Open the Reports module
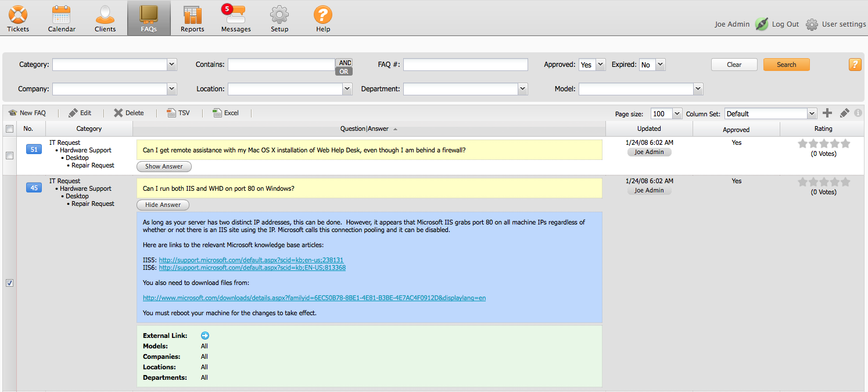Image resolution: width=868 pixels, height=392 pixels. point(192,19)
